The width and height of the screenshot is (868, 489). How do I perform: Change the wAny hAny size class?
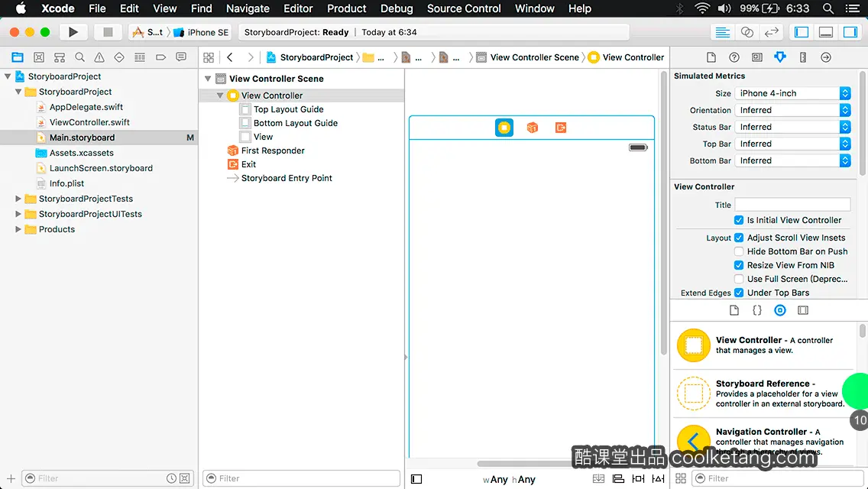[509, 479]
